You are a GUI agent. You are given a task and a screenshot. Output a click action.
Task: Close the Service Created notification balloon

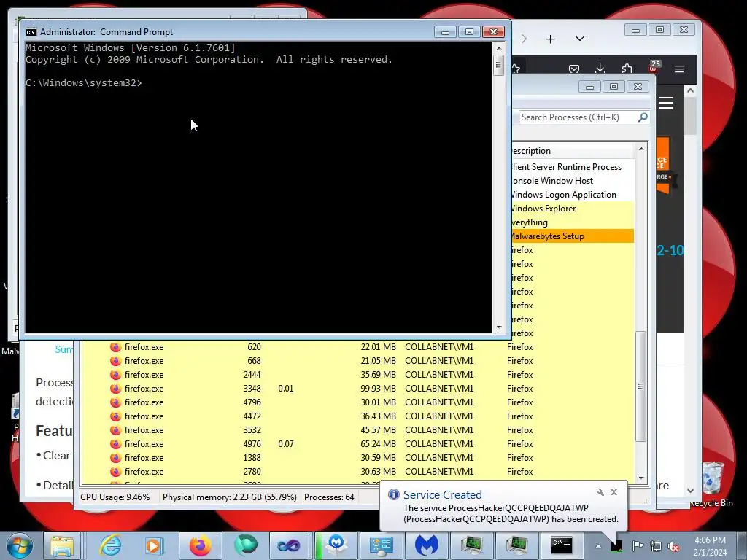click(x=614, y=492)
